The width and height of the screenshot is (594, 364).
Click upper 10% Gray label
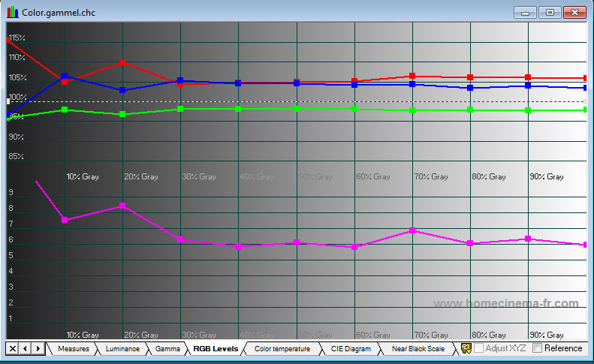click(x=83, y=176)
